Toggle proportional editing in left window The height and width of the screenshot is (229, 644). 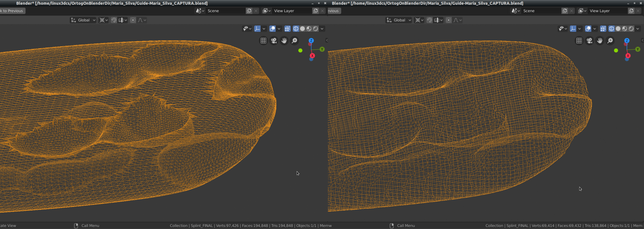(x=133, y=20)
